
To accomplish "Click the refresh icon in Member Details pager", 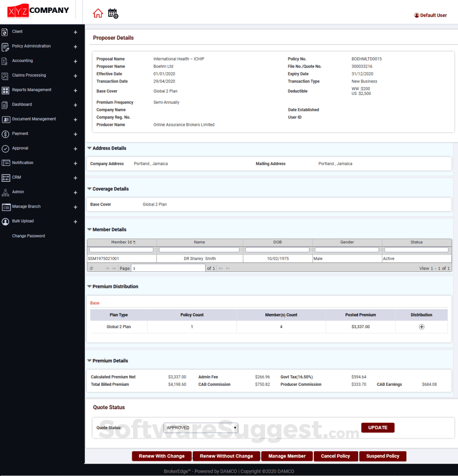I will tap(92, 269).
